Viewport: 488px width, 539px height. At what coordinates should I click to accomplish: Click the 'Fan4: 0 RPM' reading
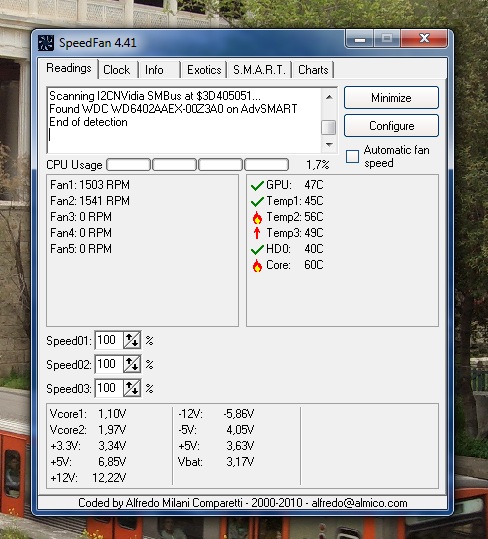81,233
